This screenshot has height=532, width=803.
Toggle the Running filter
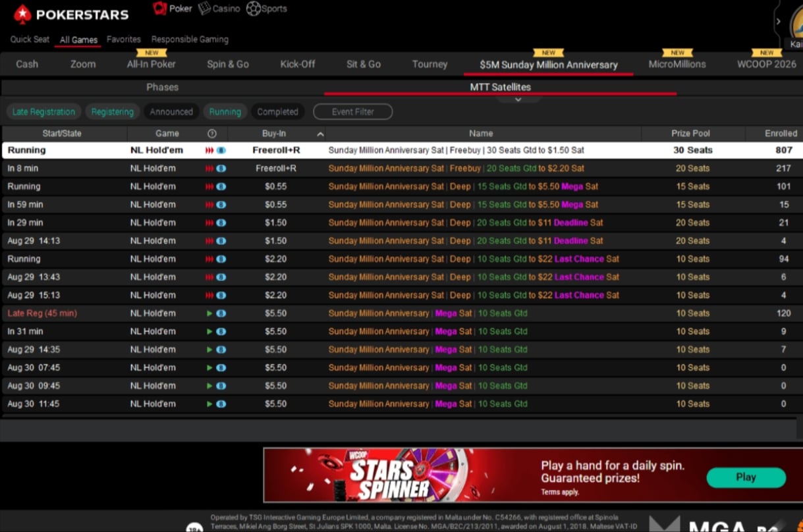point(225,112)
